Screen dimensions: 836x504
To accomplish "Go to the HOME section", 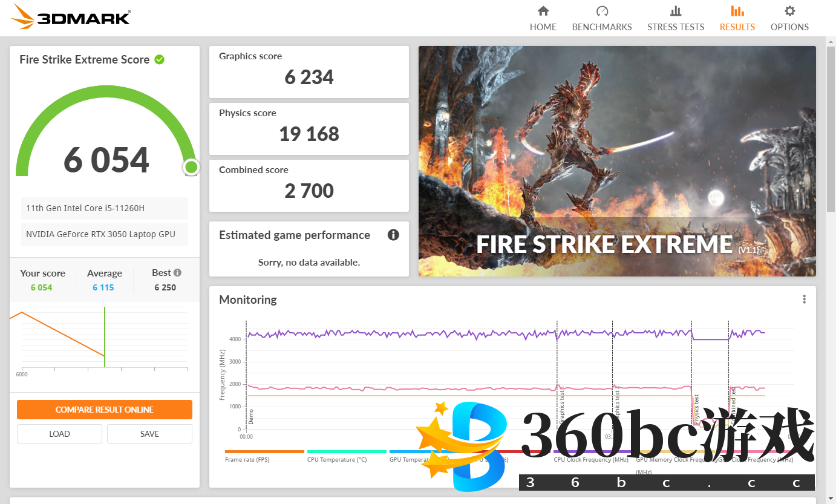I will coord(543,19).
